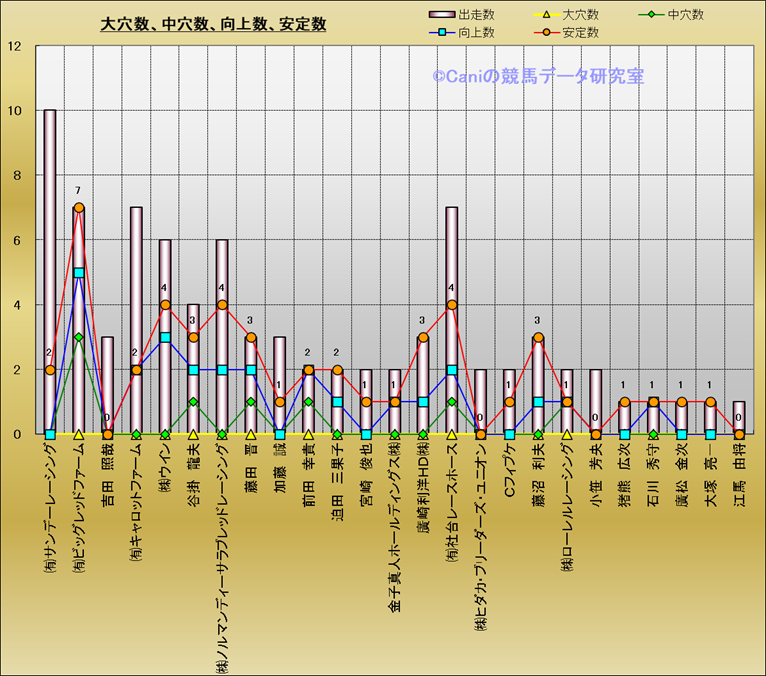Select the orange 安定数 point for ㈲ビッグレッドファーム
This screenshot has height=676, width=766.
pyautogui.click(x=79, y=208)
